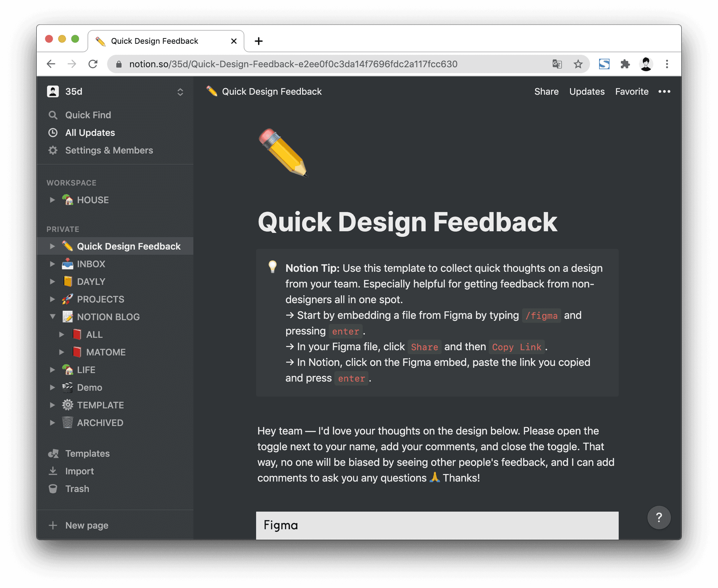Image resolution: width=718 pixels, height=588 pixels.
Task: Bookmark this page with star icon
Action: pyautogui.click(x=578, y=64)
